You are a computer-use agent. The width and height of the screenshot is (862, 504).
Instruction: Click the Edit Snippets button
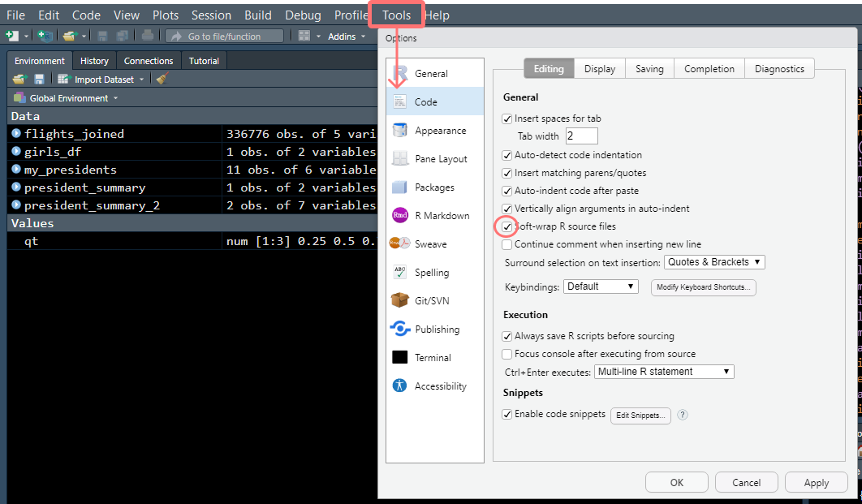pos(640,415)
